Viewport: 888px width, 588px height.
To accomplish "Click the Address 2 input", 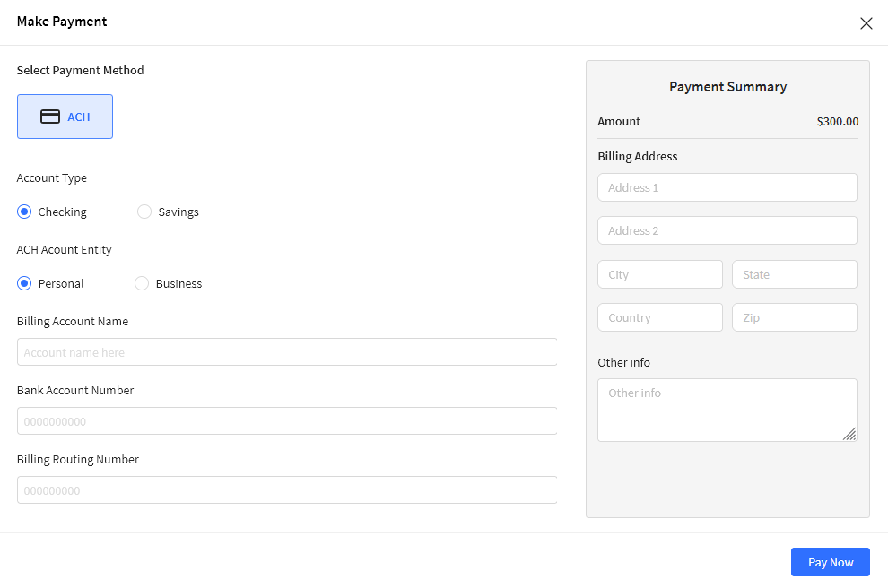I will point(727,230).
